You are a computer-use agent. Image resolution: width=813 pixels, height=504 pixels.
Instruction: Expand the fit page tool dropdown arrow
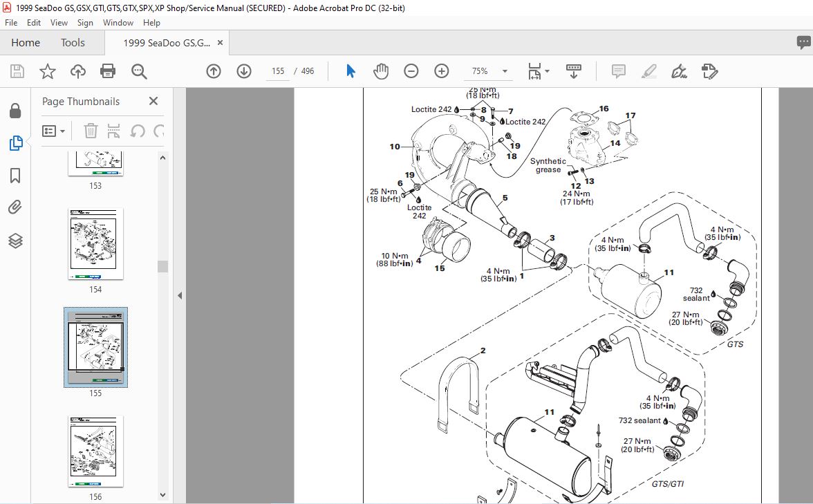click(x=547, y=71)
